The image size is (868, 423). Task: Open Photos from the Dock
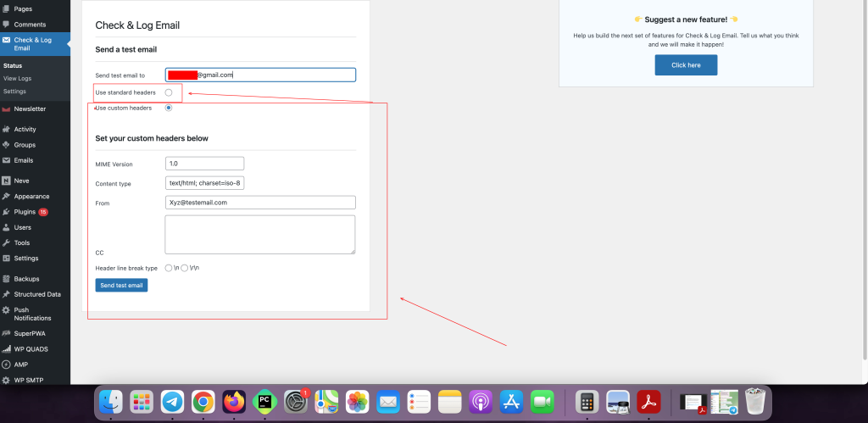[x=357, y=402]
